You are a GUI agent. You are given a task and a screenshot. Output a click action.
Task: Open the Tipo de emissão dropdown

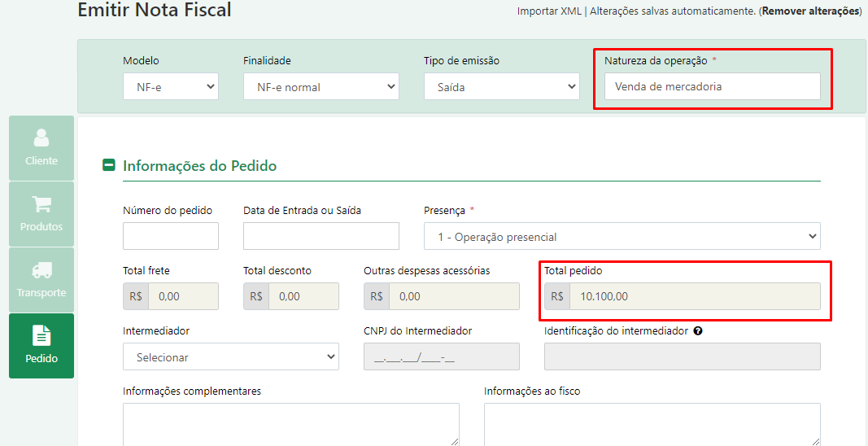(x=502, y=86)
